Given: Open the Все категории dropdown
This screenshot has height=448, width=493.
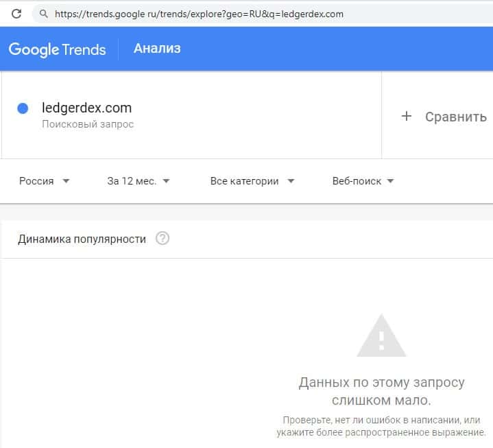Looking at the screenshot, I should [x=252, y=181].
